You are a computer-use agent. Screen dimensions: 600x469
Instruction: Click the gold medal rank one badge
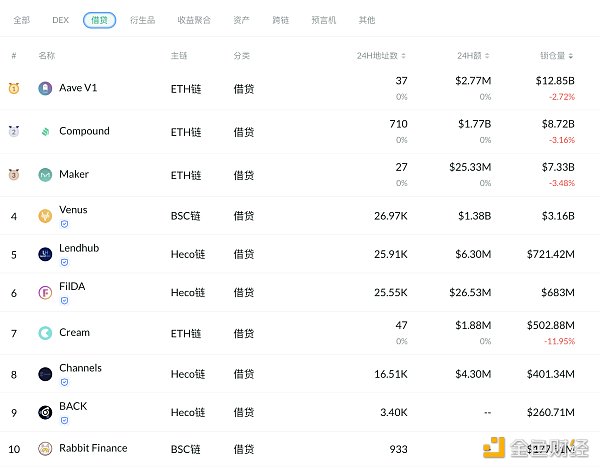click(14, 89)
